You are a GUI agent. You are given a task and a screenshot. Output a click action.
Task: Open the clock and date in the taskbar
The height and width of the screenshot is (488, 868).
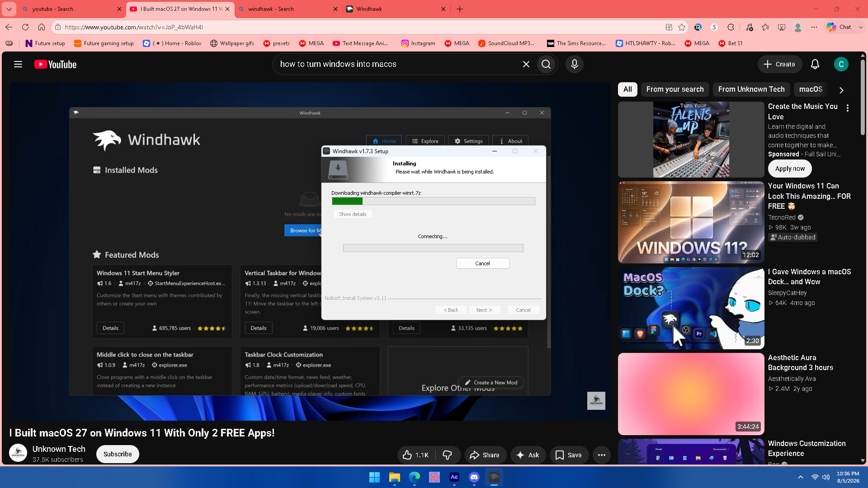[x=848, y=477]
